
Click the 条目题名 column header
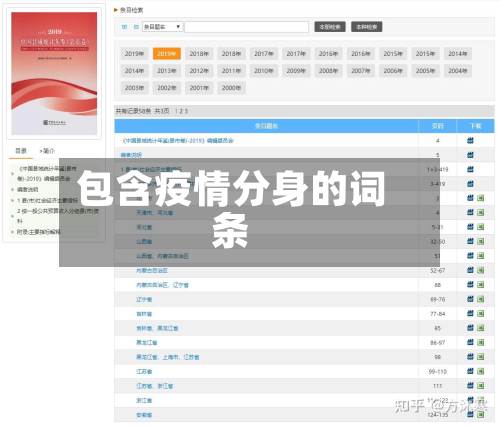[266, 126]
